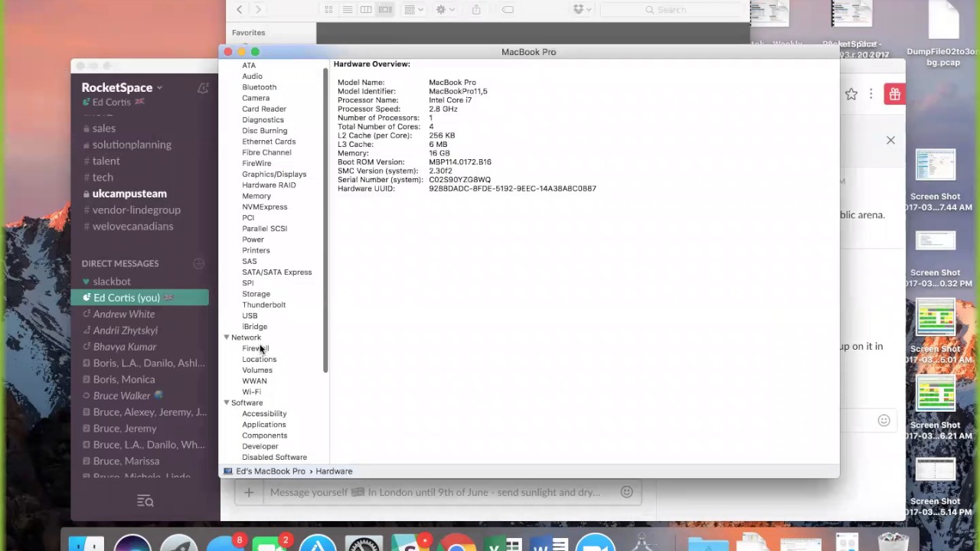
Task: Select Wi-Fi under Network
Action: coord(251,392)
